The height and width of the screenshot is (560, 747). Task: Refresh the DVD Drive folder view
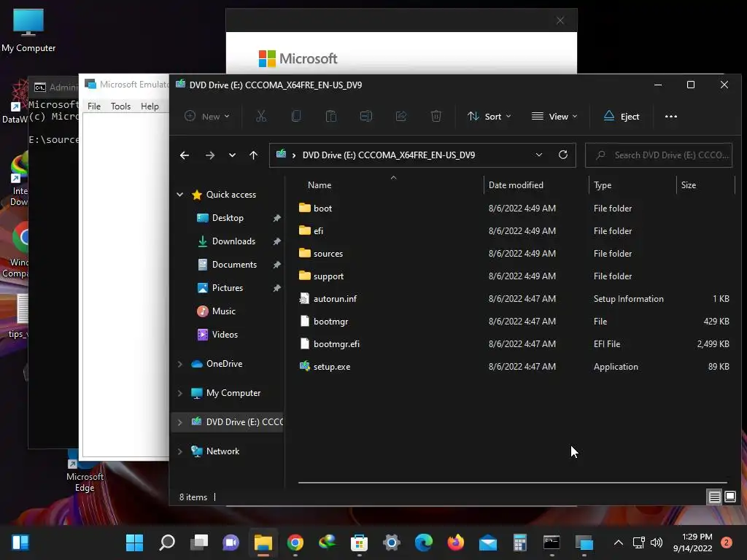563,155
